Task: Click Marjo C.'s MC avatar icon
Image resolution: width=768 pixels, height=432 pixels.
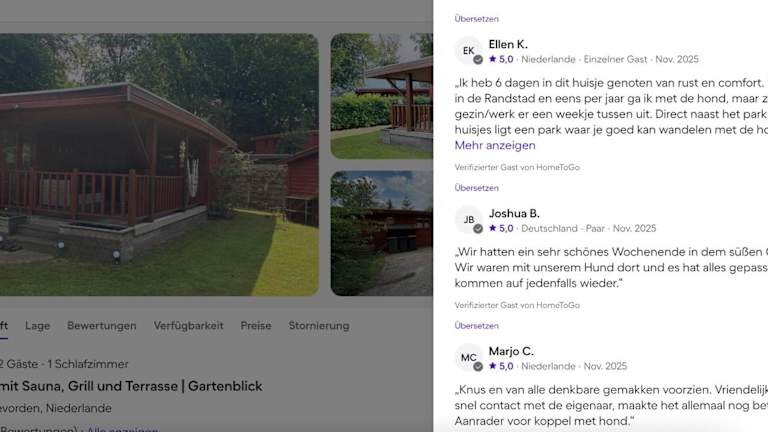Action: (468, 358)
